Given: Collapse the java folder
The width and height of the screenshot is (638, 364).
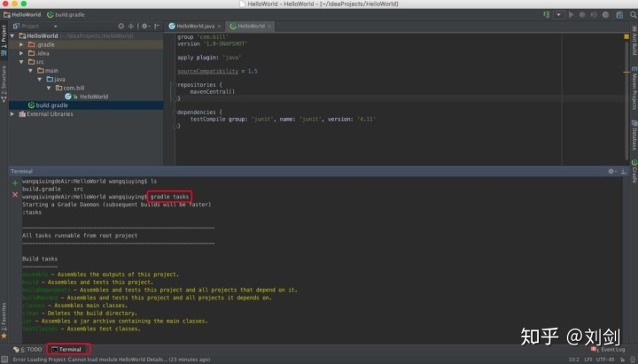Looking at the screenshot, I should (40, 80).
